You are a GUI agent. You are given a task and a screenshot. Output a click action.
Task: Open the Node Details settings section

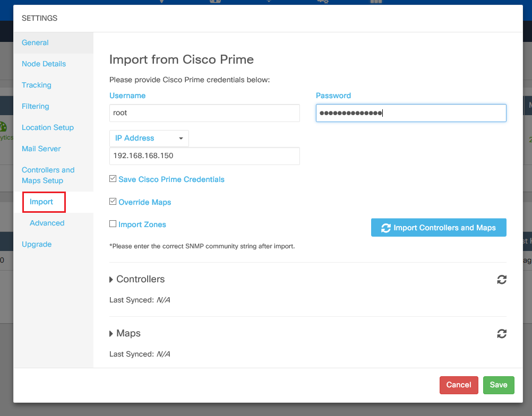point(44,64)
